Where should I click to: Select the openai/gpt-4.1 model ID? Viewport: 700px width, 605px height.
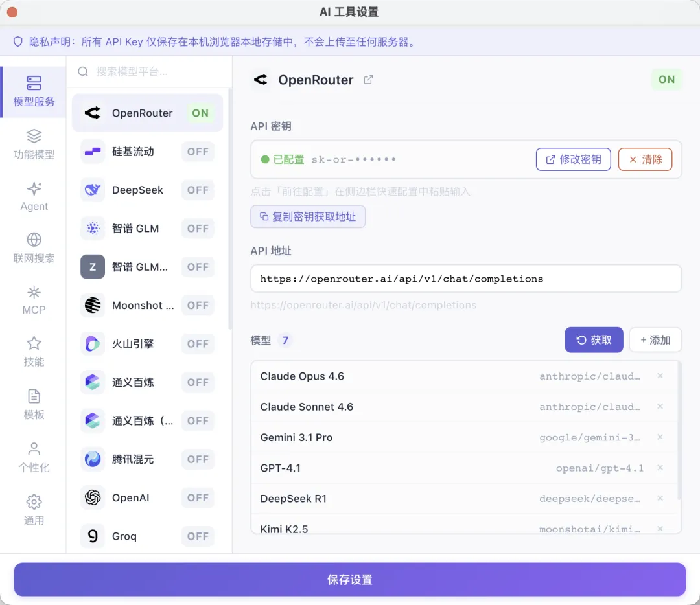[x=600, y=468]
